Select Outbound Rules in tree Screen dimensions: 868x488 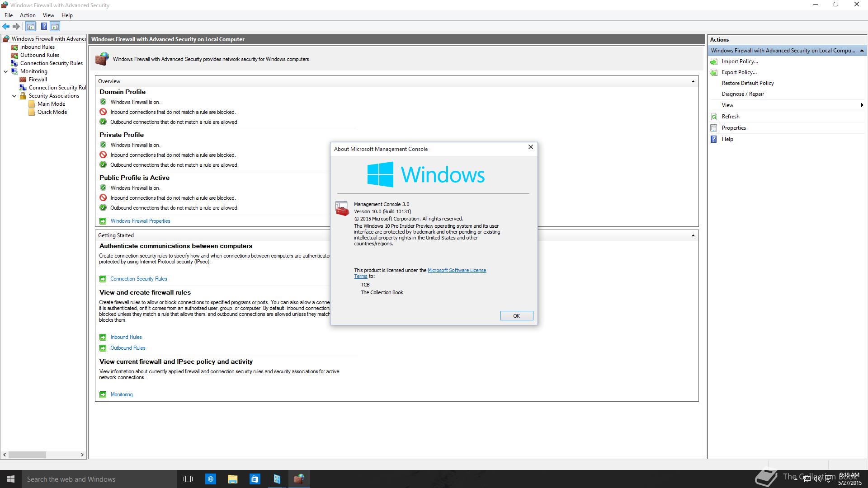point(39,55)
